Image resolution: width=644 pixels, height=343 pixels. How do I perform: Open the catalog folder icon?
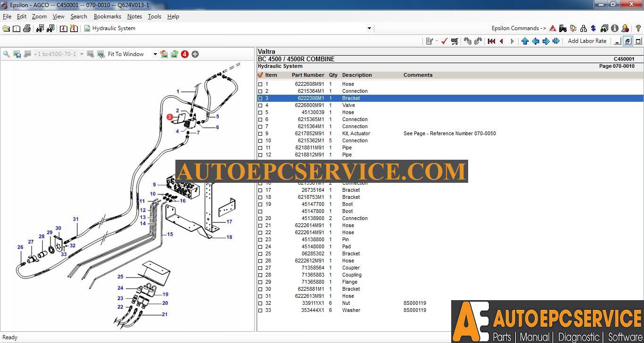(6, 28)
